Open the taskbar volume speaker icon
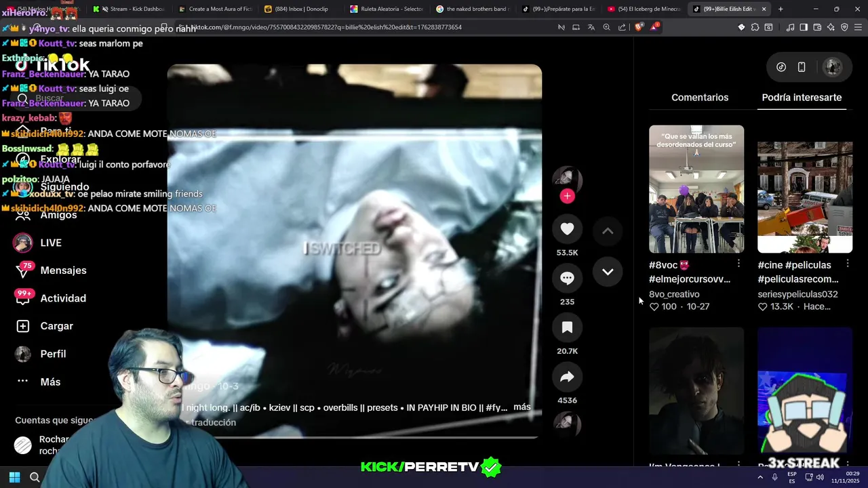The image size is (868, 488). coord(820,477)
